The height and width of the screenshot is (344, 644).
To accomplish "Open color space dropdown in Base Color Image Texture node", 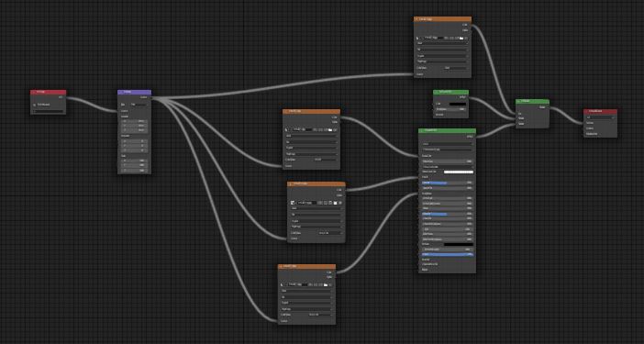I will click(x=326, y=160).
